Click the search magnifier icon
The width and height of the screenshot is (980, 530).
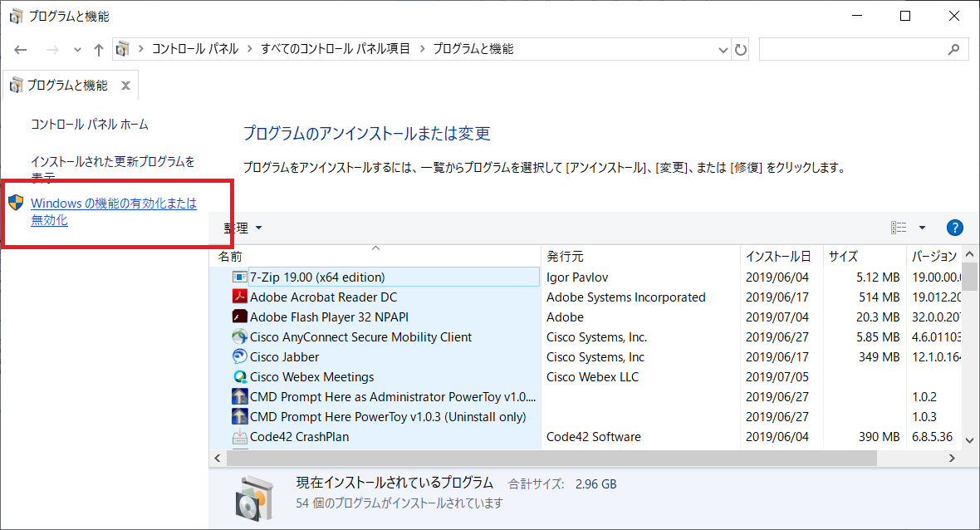pyautogui.click(x=953, y=49)
